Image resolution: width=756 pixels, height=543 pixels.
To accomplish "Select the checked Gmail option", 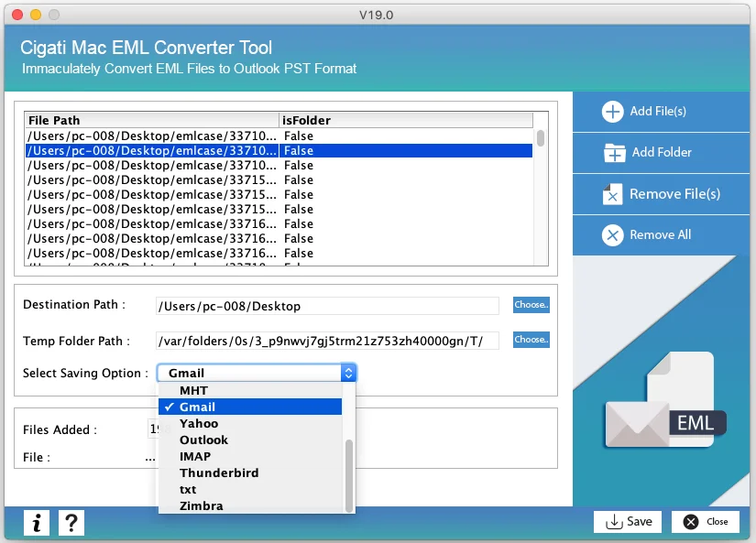I will pyautogui.click(x=250, y=407).
